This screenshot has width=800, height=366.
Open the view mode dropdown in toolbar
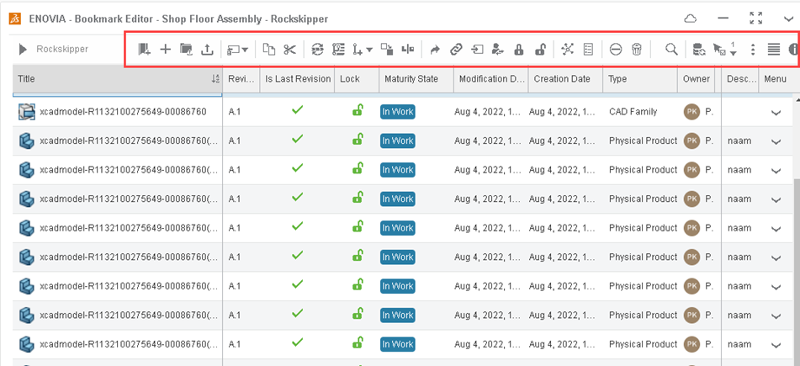238,50
